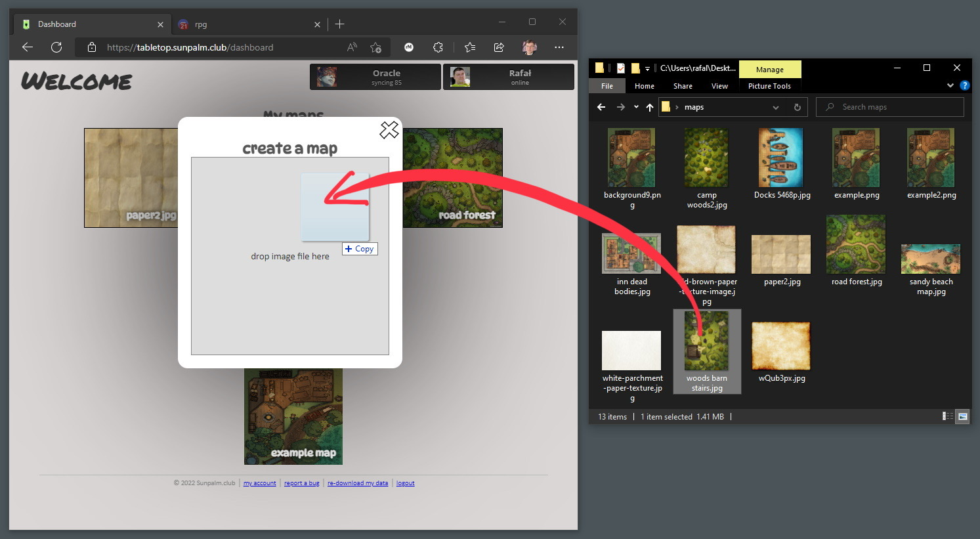Open the Home ribbon tab
The height and width of the screenshot is (539, 980).
pos(645,86)
